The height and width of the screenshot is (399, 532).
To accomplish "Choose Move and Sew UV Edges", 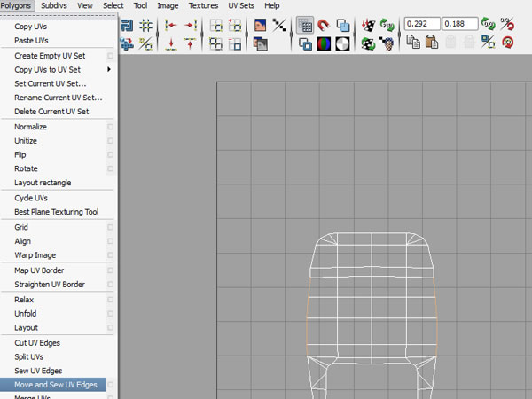I will 53,385.
